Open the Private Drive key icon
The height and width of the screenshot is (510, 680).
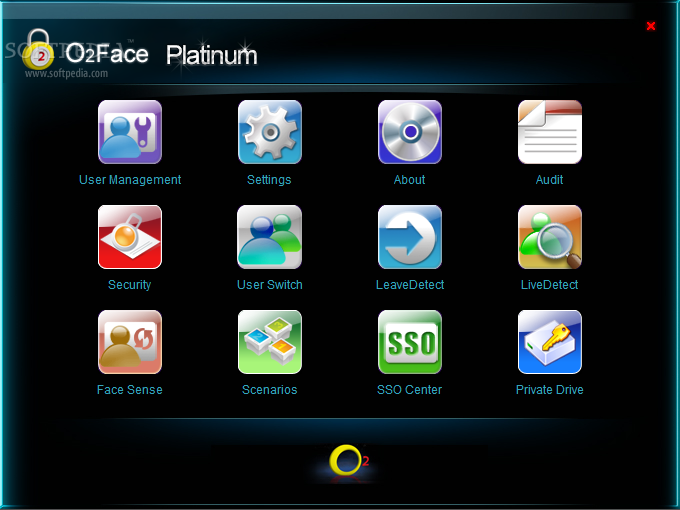tap(550, 342)
